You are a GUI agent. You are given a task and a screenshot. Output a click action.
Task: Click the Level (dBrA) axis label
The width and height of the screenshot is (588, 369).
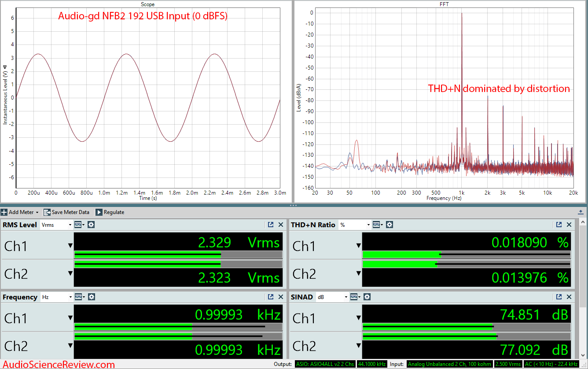coord(299,97)
